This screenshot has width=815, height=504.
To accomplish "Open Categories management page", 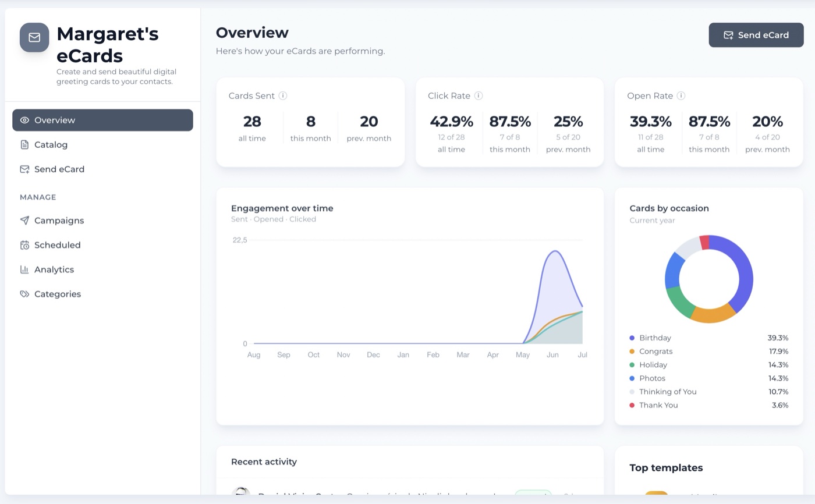I will click(102, 294).
